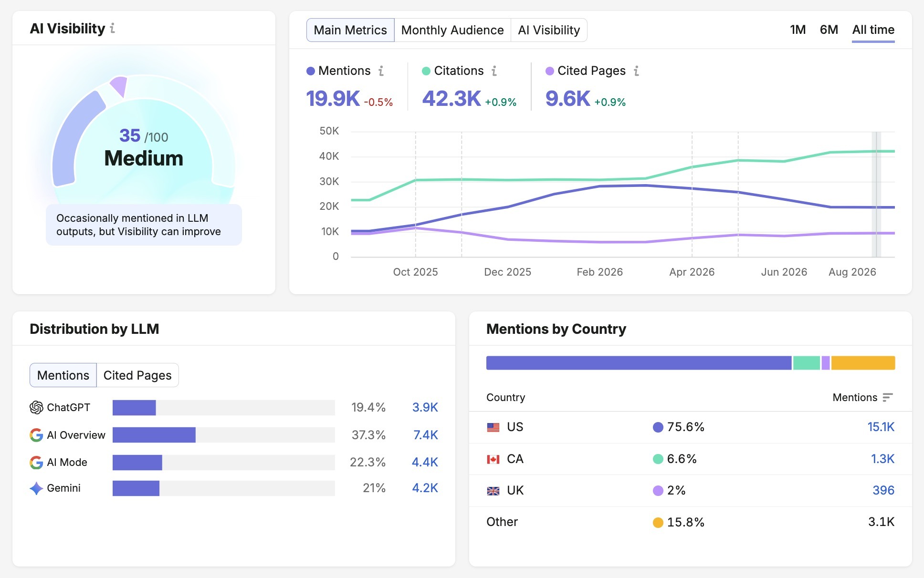Click the Google icon beside AI Overview
Screen dimensions: 924x578
[x=36, y=435]
